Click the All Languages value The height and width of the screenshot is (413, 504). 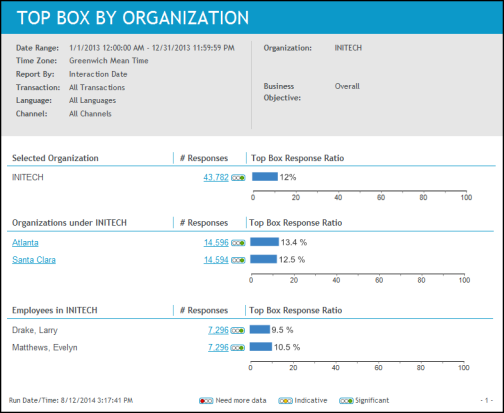click(92, 100)
